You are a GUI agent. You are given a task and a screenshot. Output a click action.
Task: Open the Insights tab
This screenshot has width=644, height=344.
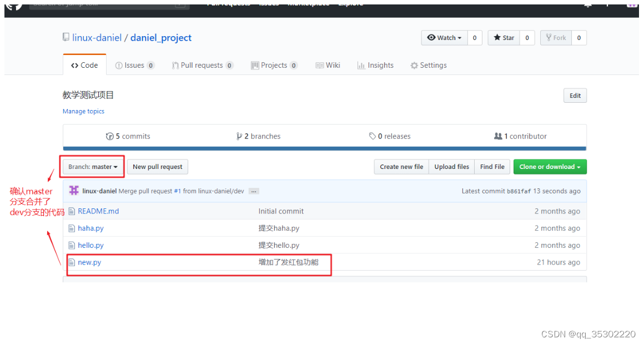pyautogui.click(x=375, y=66)
